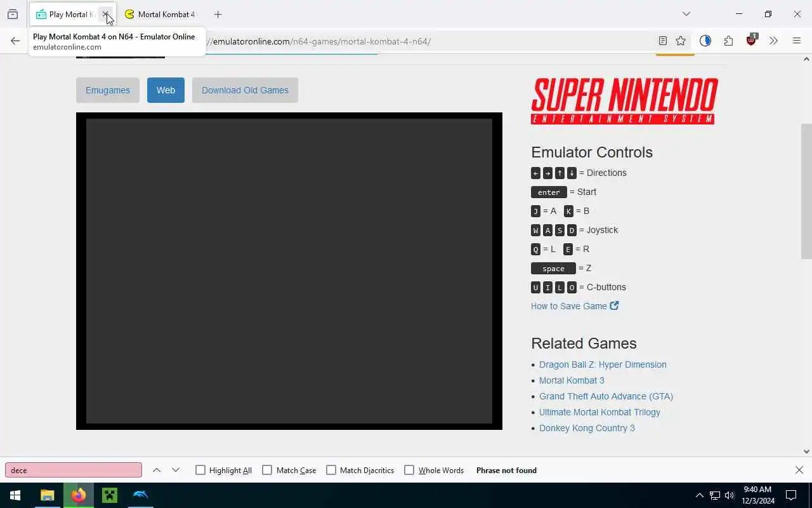Switch to the second Mortal Kombat 4 tab
Image resolution: width=812 pixels, height=508 pixels.
tap(161, 14)
